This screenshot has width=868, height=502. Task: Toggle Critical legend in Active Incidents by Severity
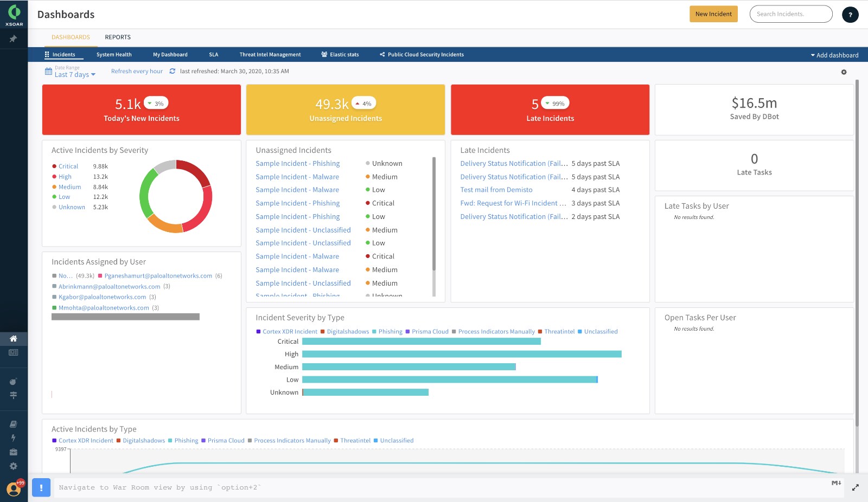[68, 166]
